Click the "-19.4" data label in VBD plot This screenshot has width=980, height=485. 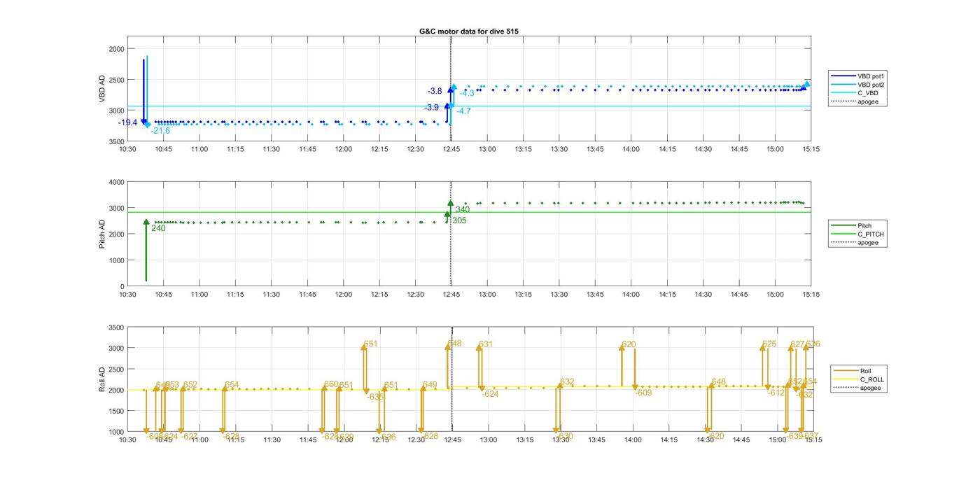(128, 122)
